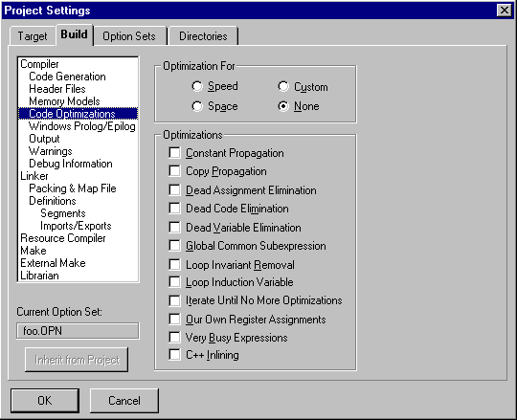Select Memory Models in the tree list

point(64,101)
